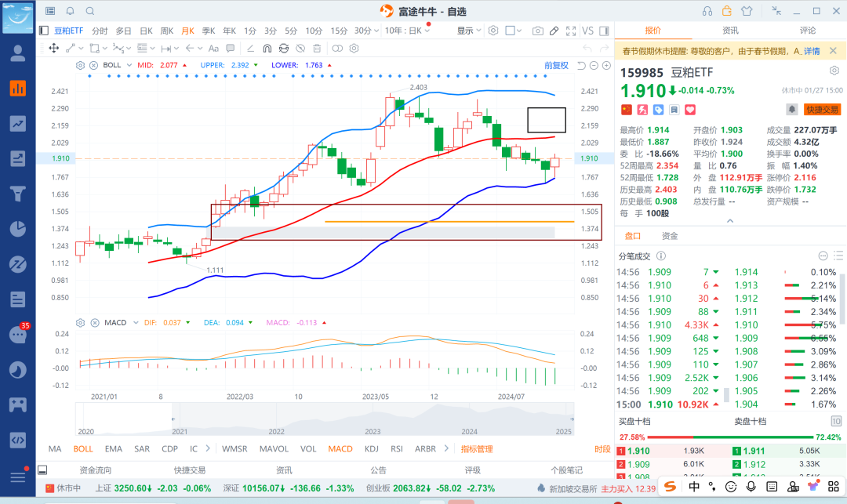Screen dimensions: 847x504
Task: Toggle the linked drawings circle icon
Action: coord(337,49)
